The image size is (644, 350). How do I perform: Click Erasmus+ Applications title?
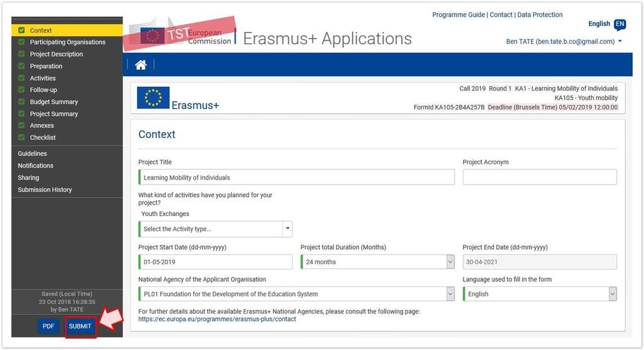327,38
